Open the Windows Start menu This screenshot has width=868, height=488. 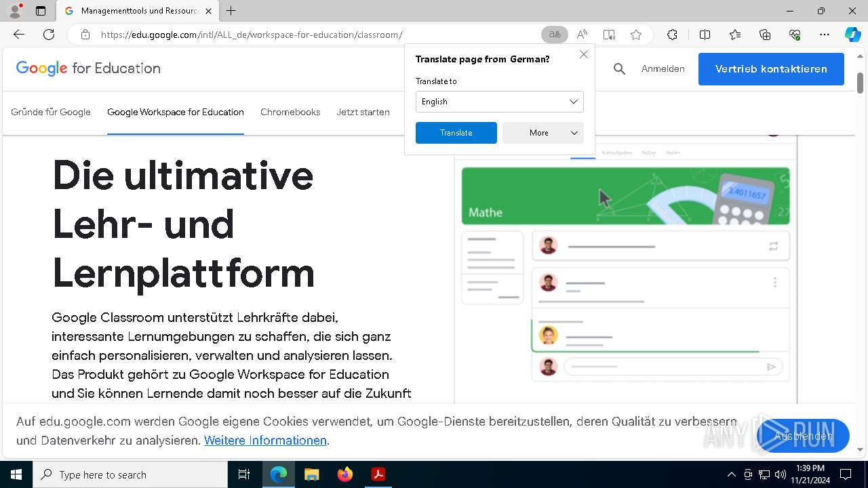[x=16, y=474]
